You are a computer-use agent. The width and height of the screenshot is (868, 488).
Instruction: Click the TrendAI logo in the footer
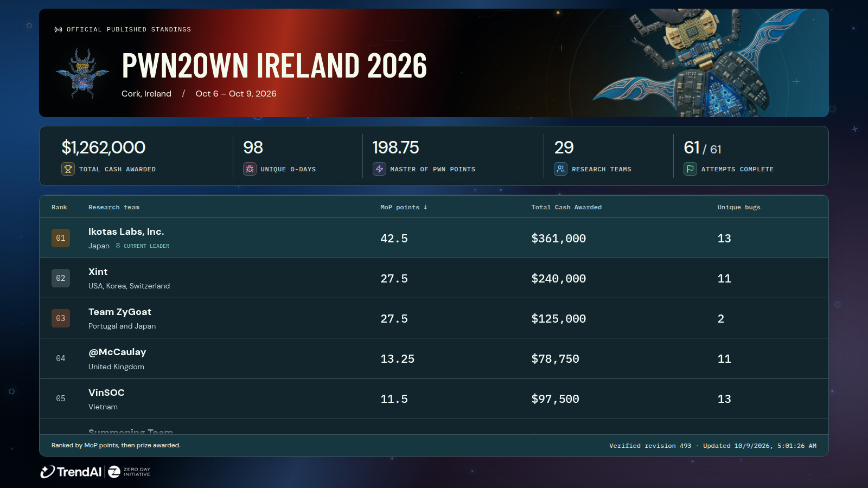[71, 472]
